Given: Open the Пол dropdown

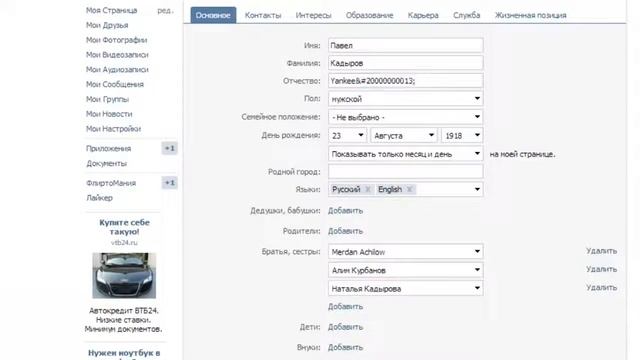Looking at the screenshot, I should pos(406,99).
